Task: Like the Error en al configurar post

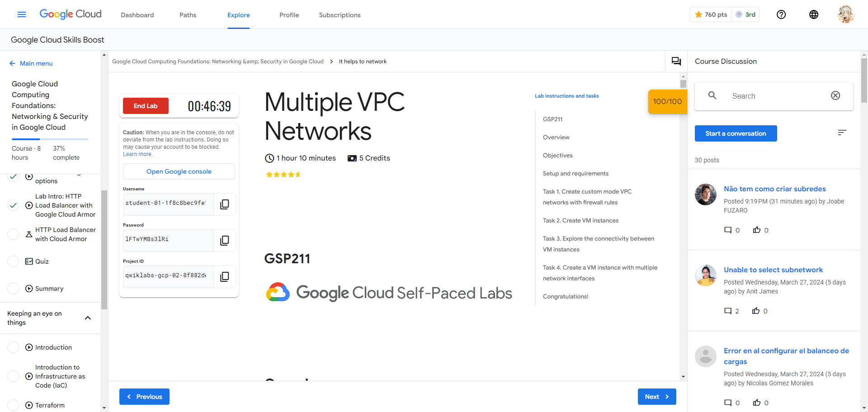Action: 757,403
